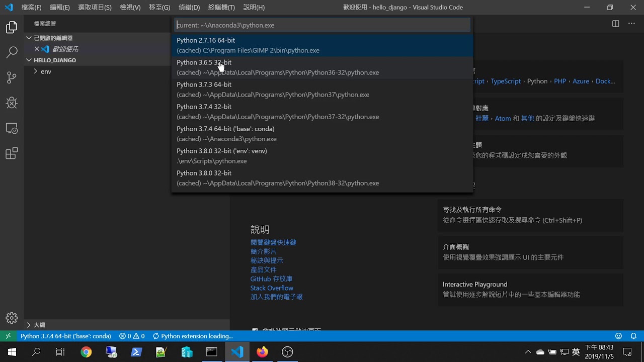Click the split editor icon
Viewport: 644px width, 362px height.
point(615,24)
